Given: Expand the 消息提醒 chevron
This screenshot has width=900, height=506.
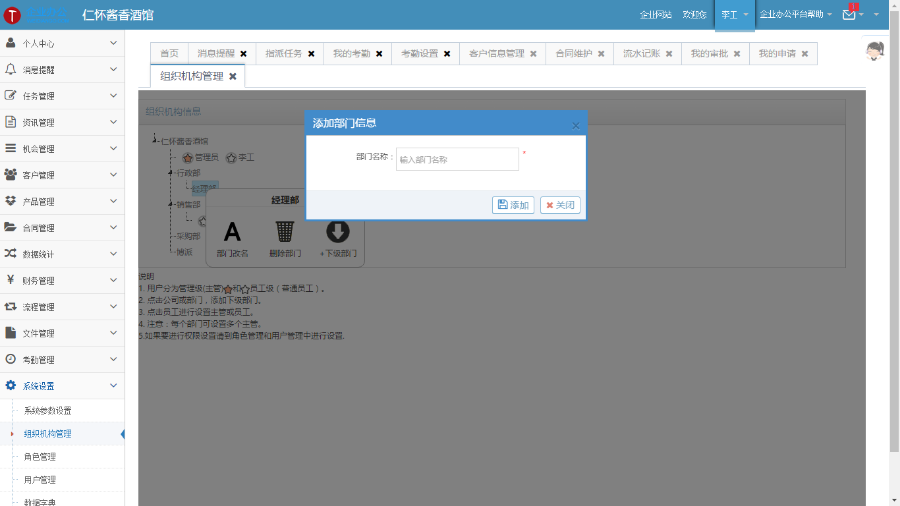Looking at the screenshot, I should [113, 69].
